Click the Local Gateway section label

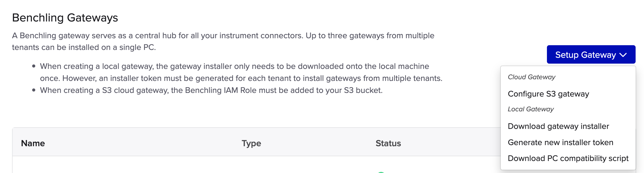click(x=531, y=109)
